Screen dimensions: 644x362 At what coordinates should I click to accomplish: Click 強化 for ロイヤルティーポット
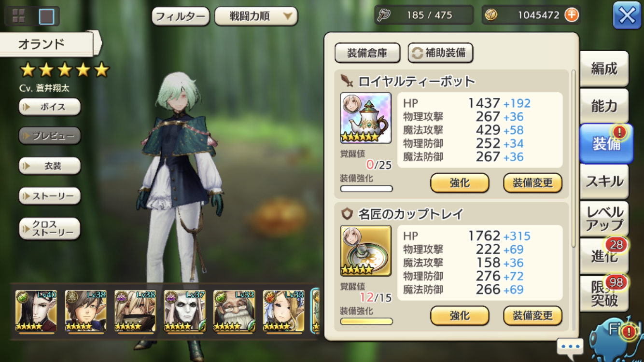tap(460, 183)
